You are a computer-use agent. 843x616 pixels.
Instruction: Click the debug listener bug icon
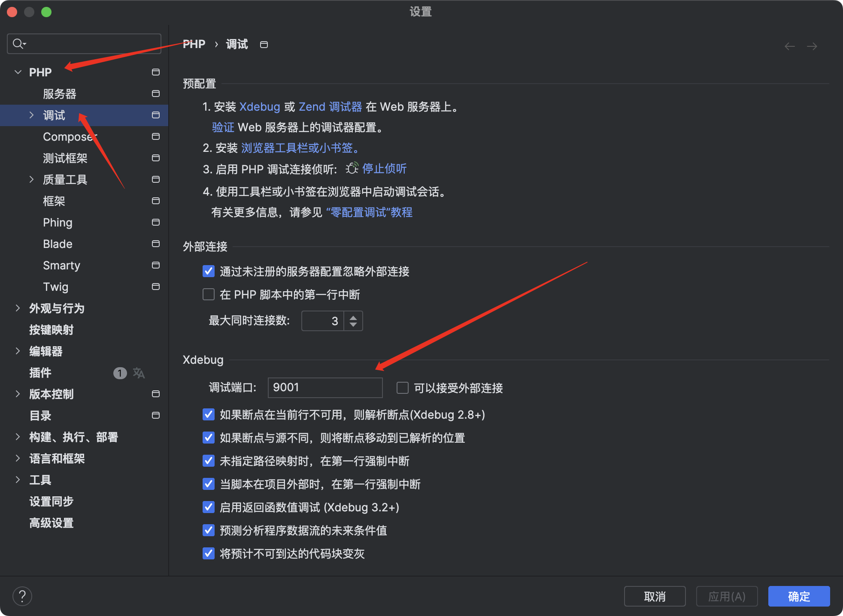(352, 169)
